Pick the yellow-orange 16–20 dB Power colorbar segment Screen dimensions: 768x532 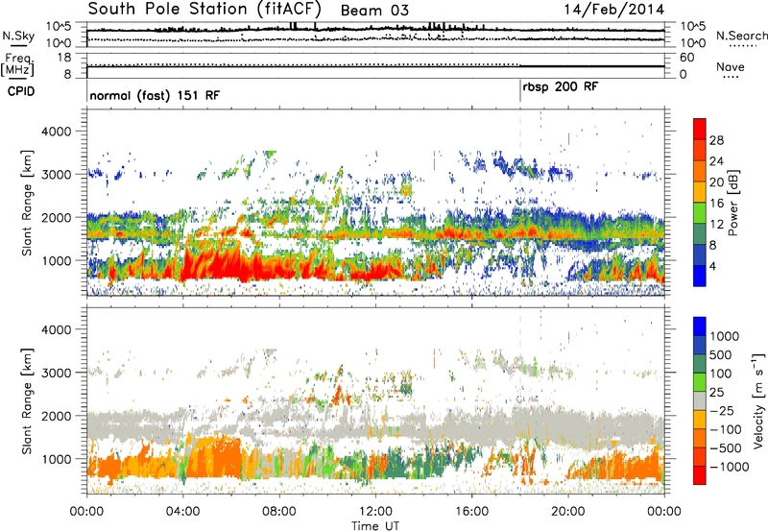pyautogui.click(x=700, y=192)
